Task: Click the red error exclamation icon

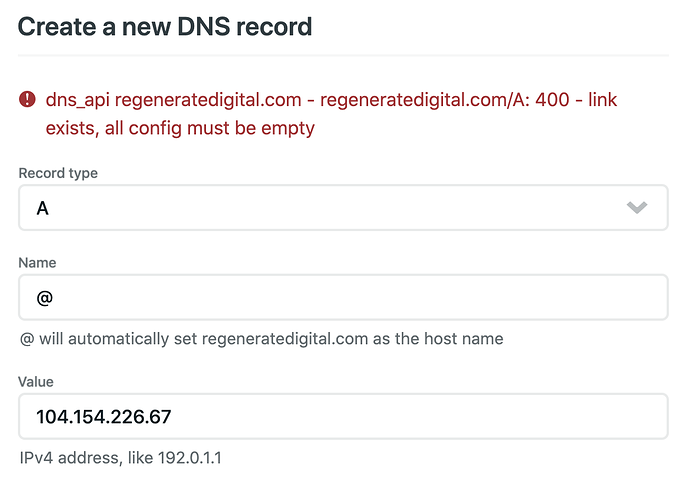Action: click(27, 99)
